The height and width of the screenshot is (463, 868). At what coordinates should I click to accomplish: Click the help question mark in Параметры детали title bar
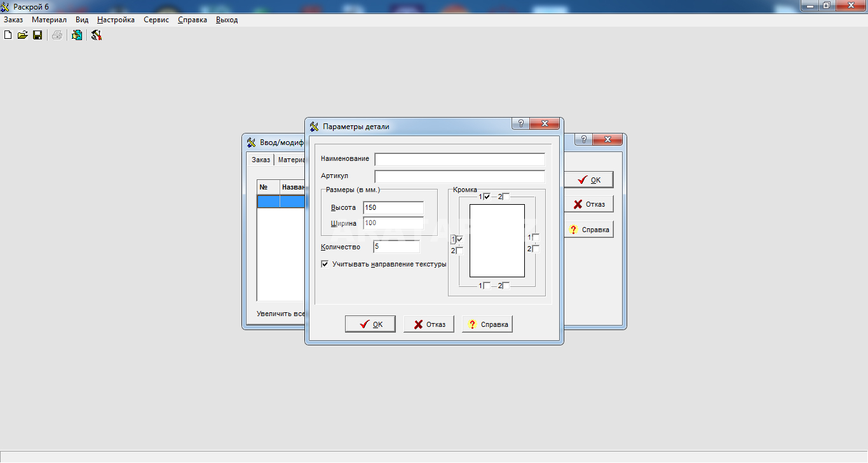coord(520,123)
